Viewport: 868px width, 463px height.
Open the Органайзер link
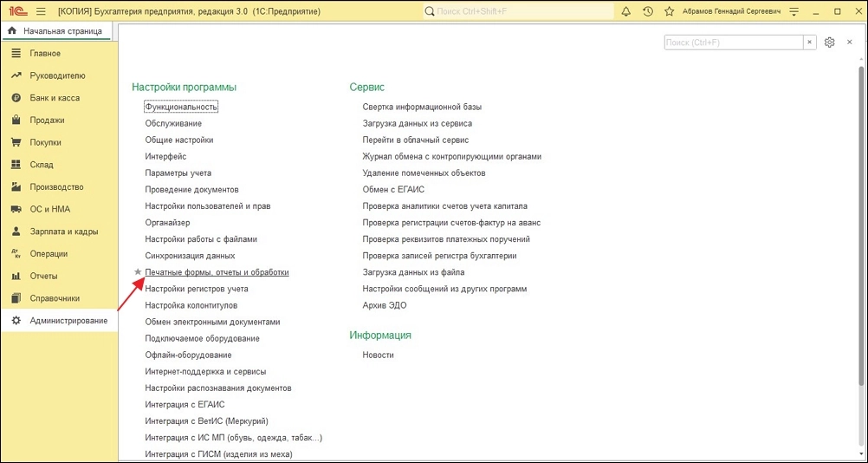(x=167, y=223)
